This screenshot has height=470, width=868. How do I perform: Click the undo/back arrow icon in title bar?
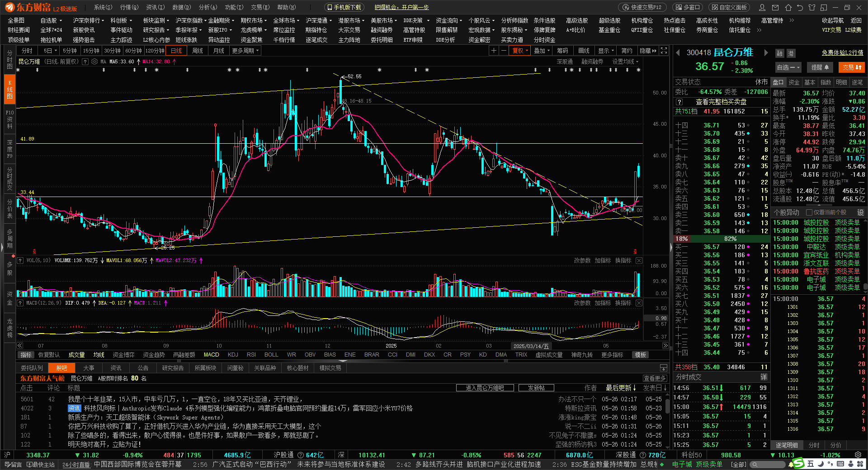click(x=800, y=7)
